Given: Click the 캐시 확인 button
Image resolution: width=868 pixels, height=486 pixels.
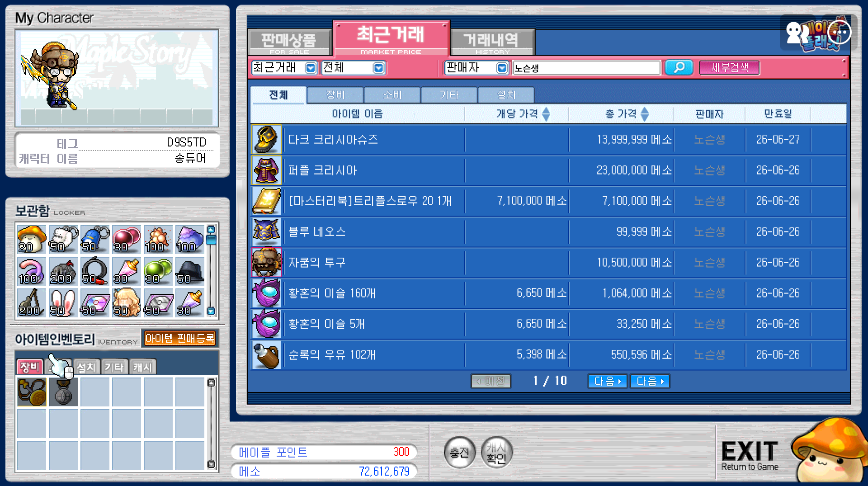Looking at the screenshot, I should pyautogui.click(x=496, y=452).
